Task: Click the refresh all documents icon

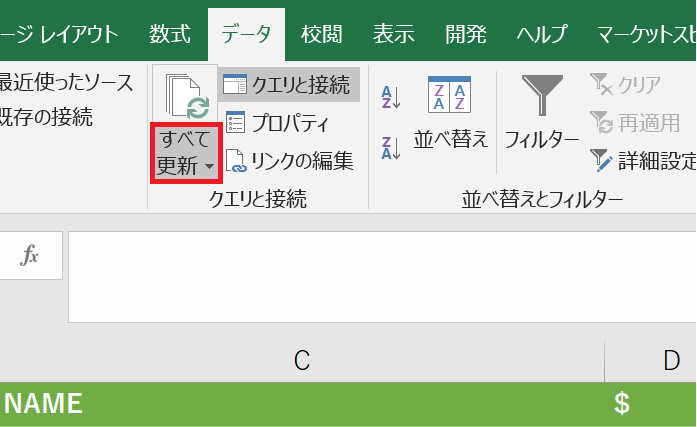Action: pos(185,94)
